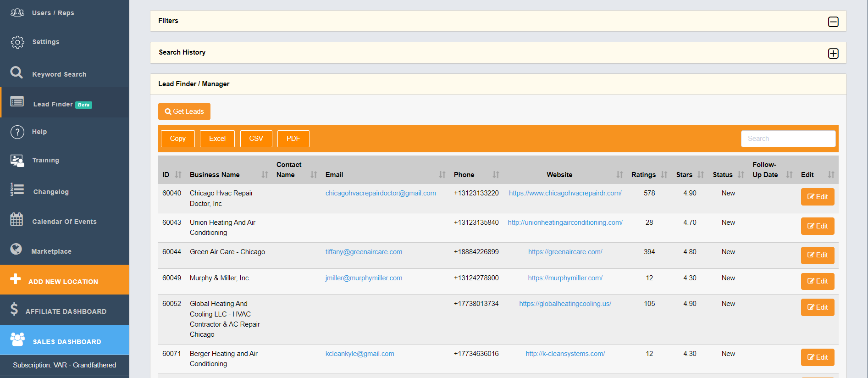
Task: Click the Keyword Search magnifier icon
Action: 17,72
